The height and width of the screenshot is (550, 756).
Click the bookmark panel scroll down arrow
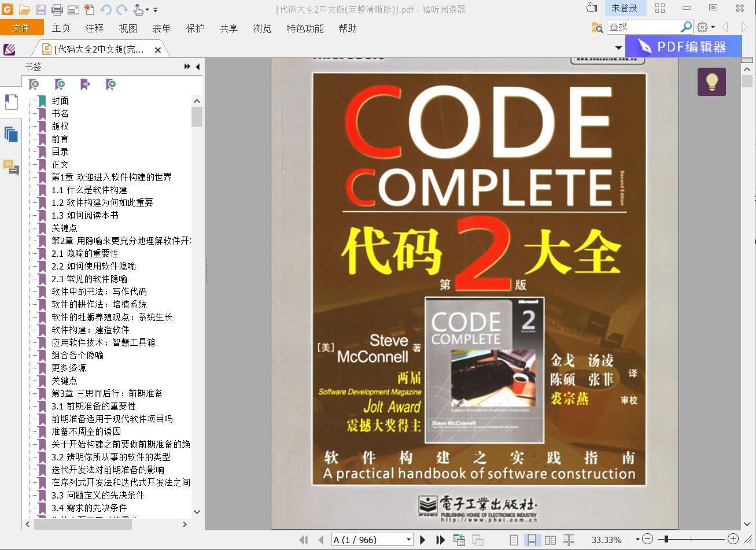point(197,512)
